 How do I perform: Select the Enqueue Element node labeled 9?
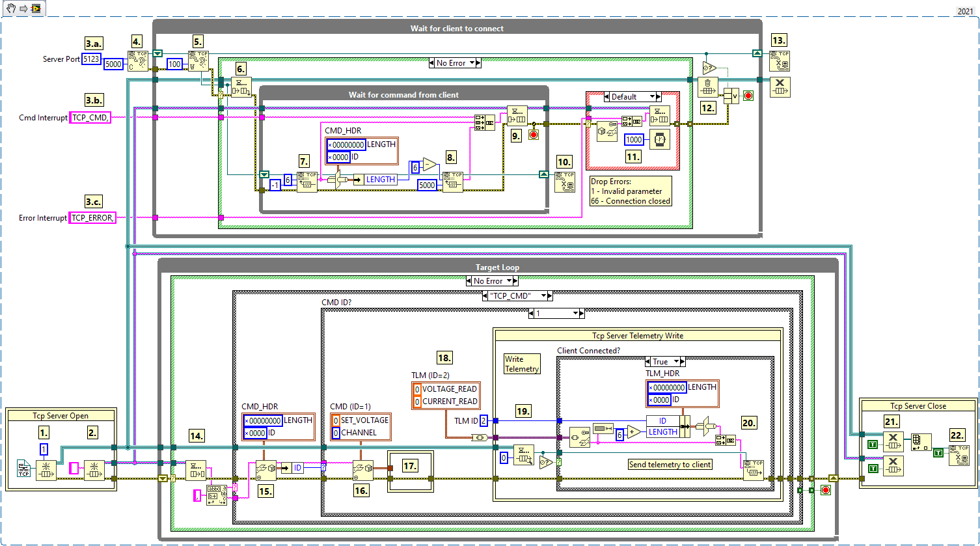point(519,117)
